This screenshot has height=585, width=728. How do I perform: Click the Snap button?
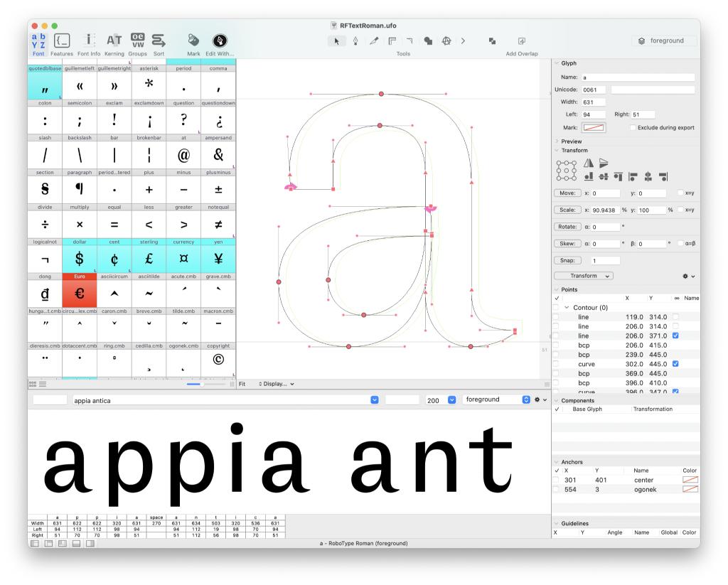pyautogui.click(x=567, y=260)
